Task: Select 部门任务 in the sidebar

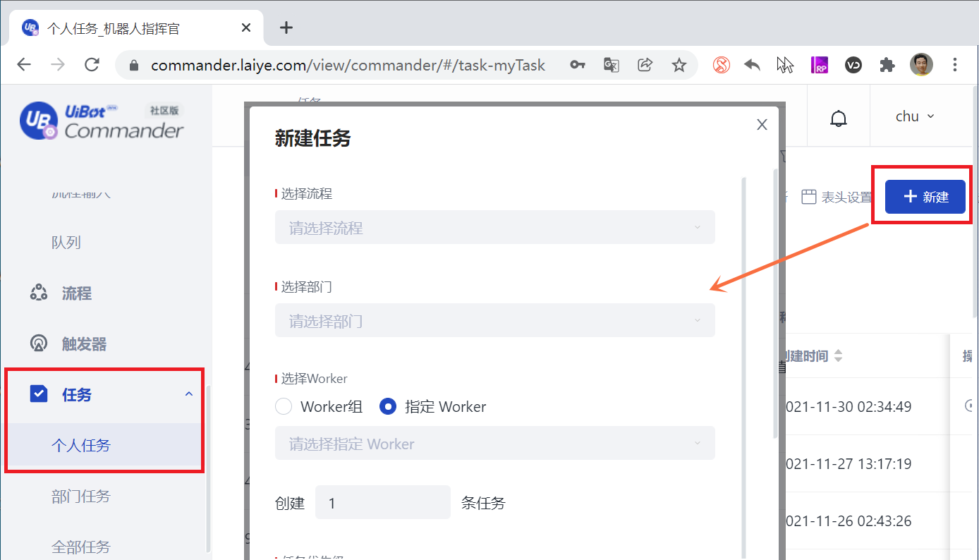Action: tap(81, 496)
